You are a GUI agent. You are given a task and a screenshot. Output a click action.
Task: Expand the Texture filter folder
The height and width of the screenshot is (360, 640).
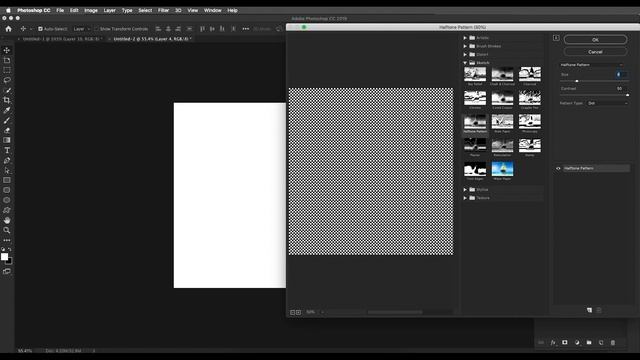click(x=465, y=198)
